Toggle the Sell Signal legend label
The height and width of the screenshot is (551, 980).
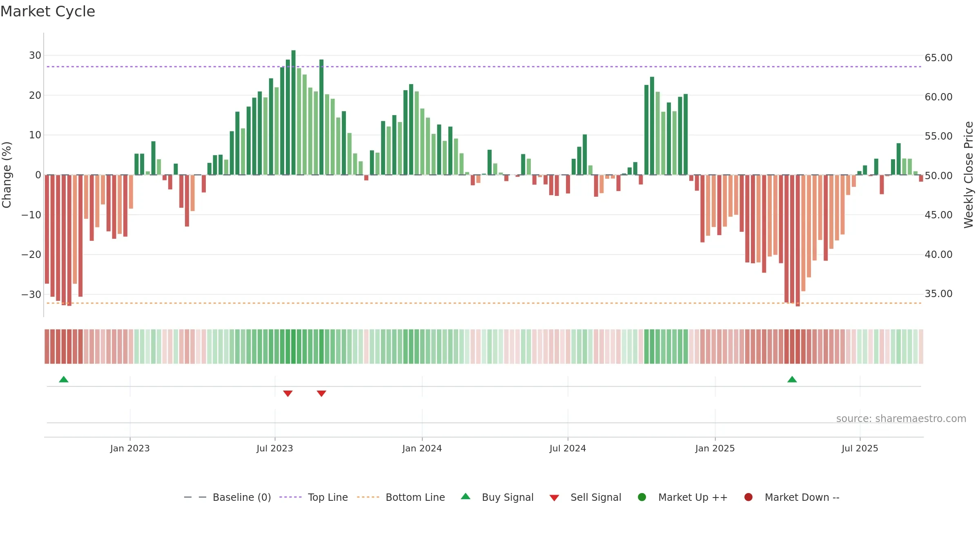tap(596, 497)
